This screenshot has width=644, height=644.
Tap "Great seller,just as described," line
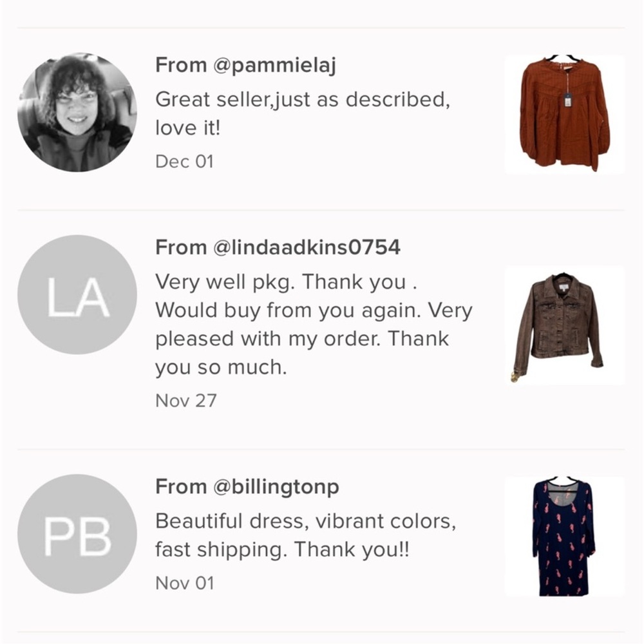(x=302, y=100)
